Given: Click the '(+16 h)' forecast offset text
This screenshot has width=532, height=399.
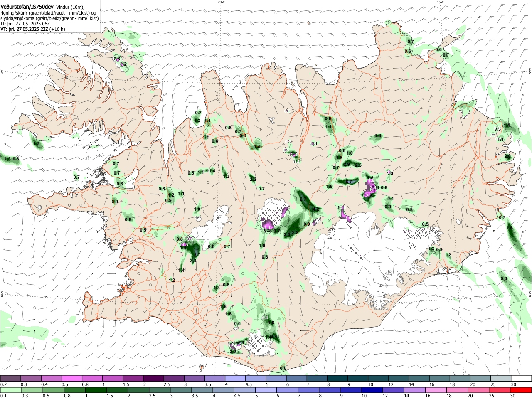Looking at the screenshot, I should tap(57, 29).
